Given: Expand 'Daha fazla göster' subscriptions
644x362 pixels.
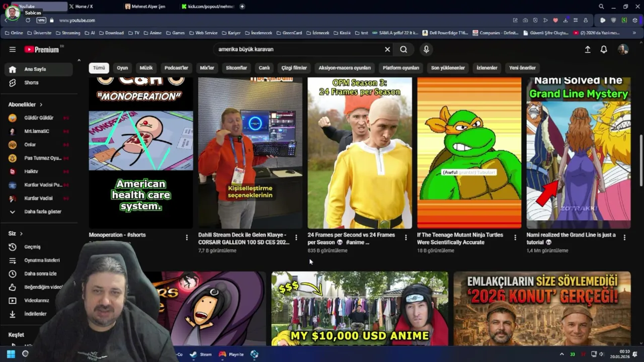Looking at the screenshot, I should pos(39,212).
